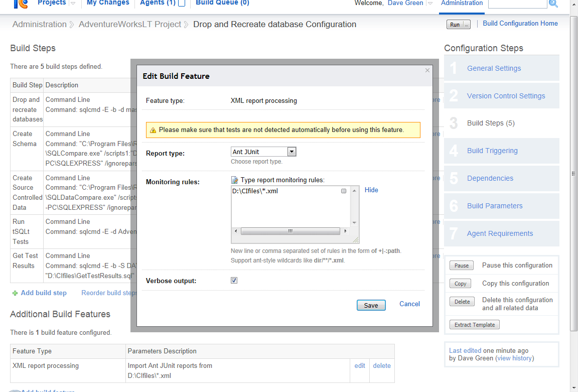578x392 pixels.
Task: Cancel editing the build feature
Action: 409,304
